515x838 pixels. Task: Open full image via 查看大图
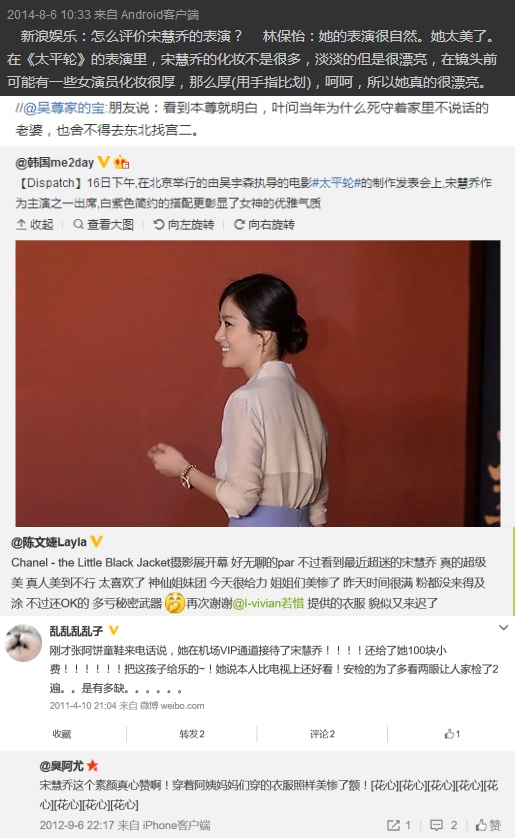pyautogui.click(x=104, y=224)
